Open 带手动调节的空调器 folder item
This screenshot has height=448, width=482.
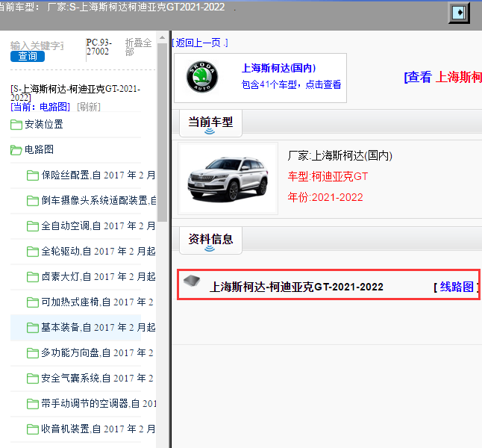[x=98, y=404]
